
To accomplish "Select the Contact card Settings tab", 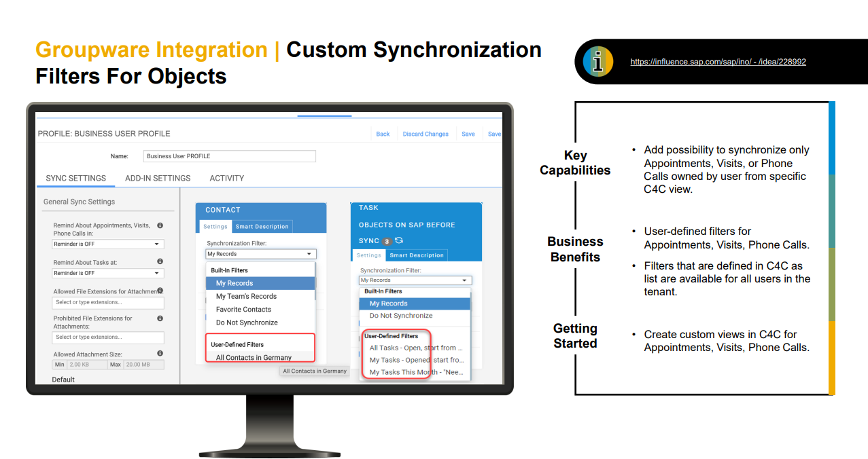I will tap(215, 226).
